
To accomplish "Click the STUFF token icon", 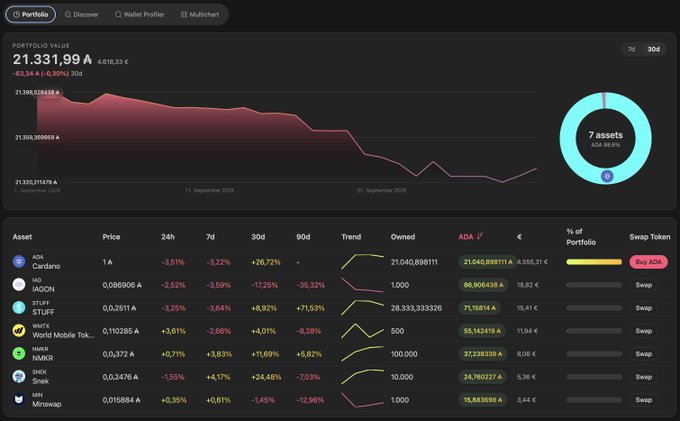I will coord(19,308).
